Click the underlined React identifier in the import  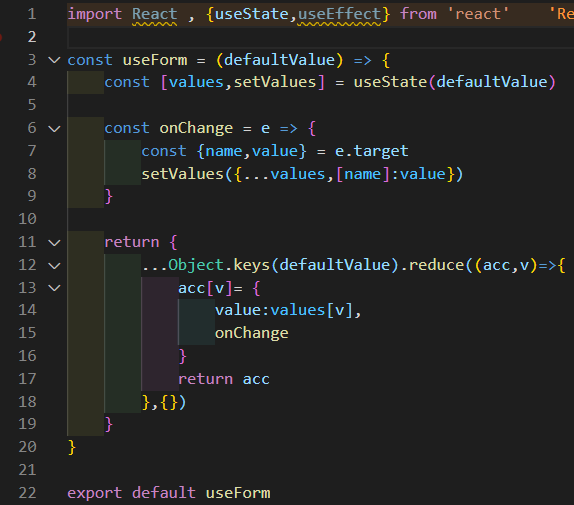(x=154, y=14)
